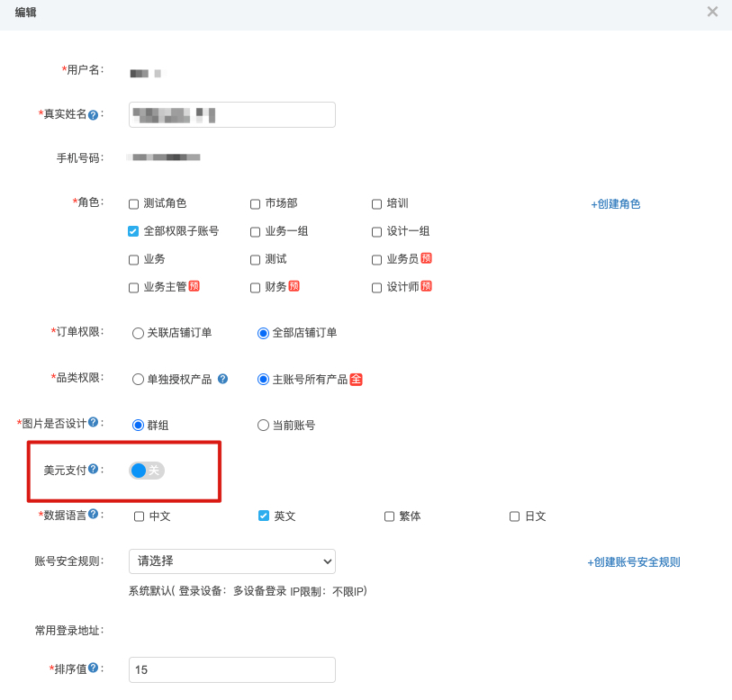Screen dimensions: 732x700
Task: Click the red 预 badge beside 设计师
Action: coord(426,286)
